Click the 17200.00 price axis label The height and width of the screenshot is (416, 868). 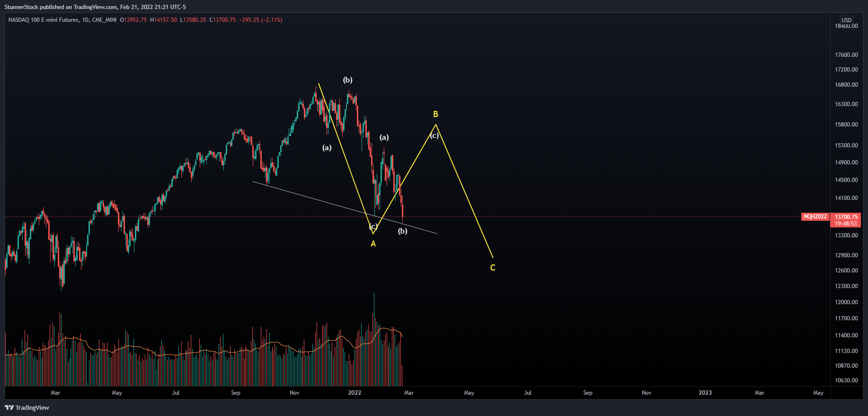(x=846, y=70)
